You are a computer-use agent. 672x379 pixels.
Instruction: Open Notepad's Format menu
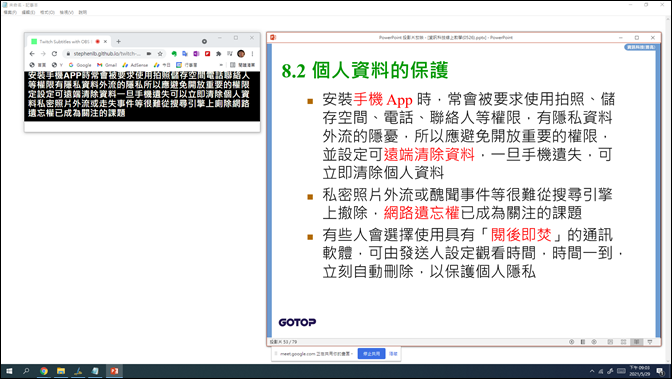tap(47, 12)
